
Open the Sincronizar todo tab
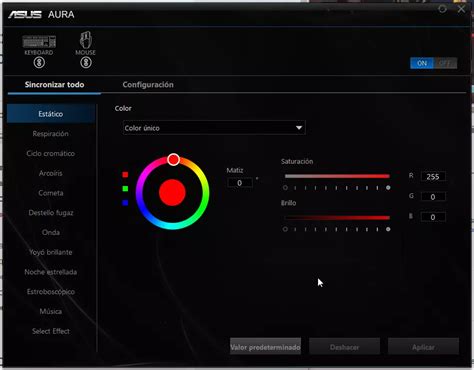click(x=54, y=85)
